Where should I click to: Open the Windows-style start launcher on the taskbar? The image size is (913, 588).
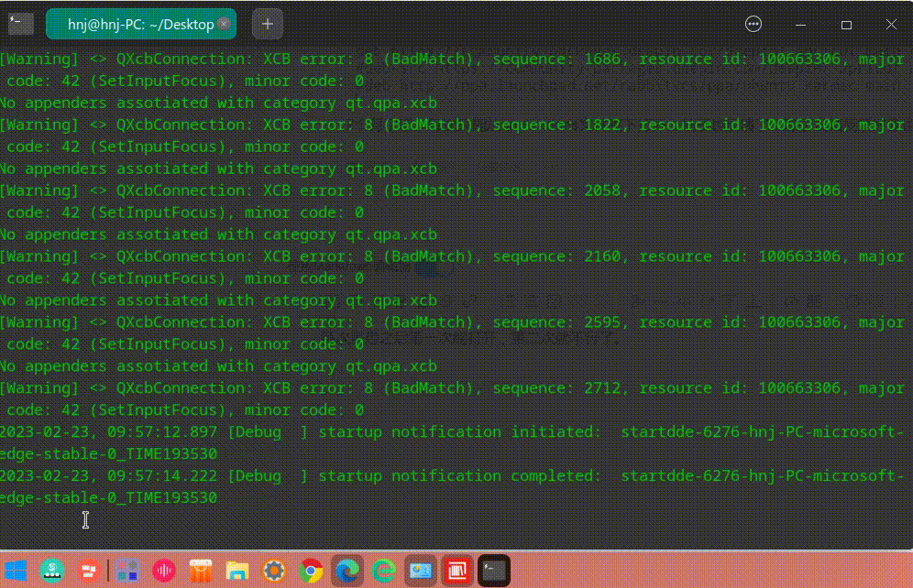[x=16, y=571]
